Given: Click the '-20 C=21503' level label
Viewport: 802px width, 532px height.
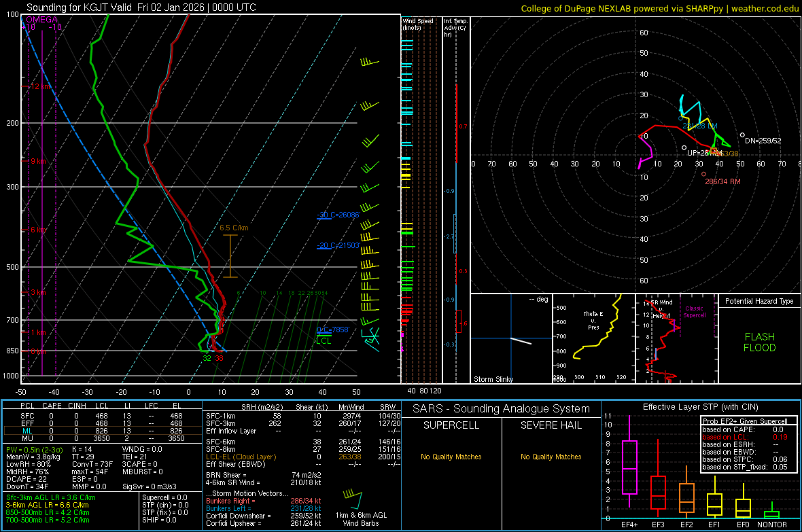Looking at the screenshot, I should pyautogui.click(x=338, y=245).
